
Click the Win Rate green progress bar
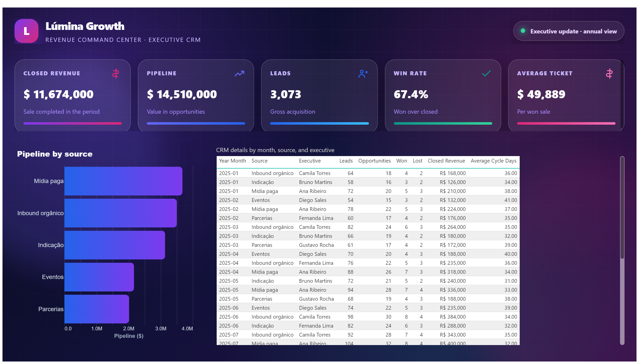click(443, 123)
